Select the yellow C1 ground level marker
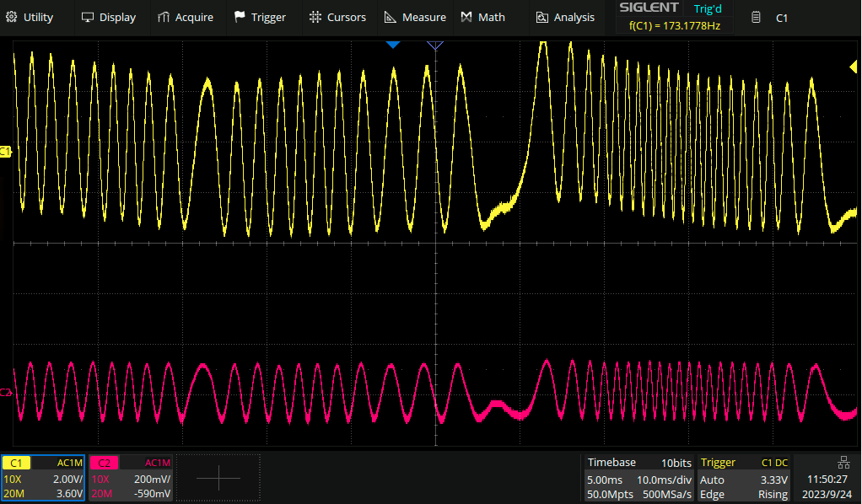This screenshot has height=504, width=862. point(5,151)
